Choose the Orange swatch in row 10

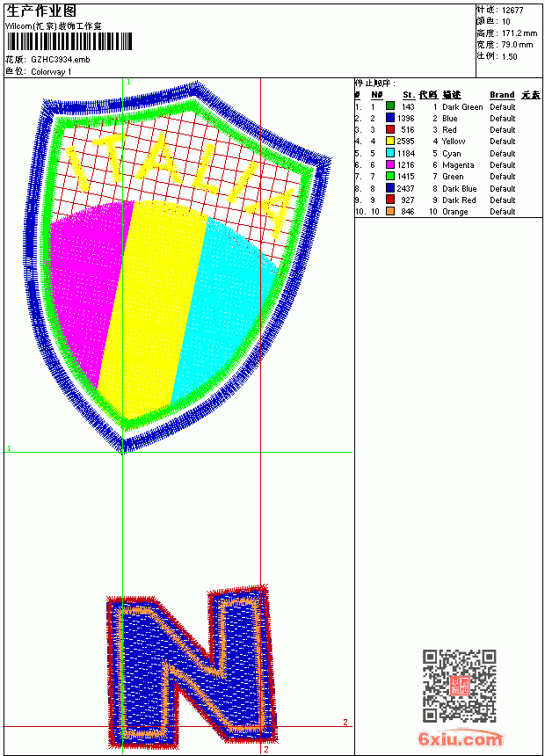point(390,211)
